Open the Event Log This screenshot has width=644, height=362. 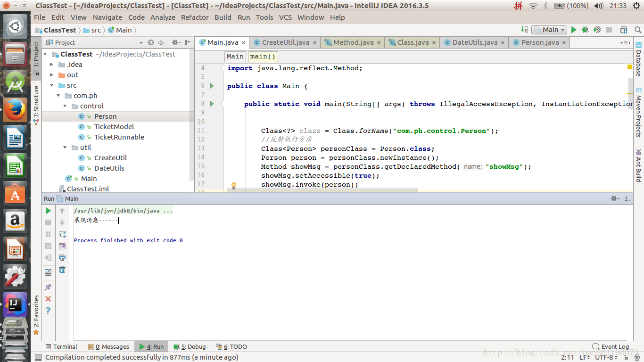[611, 346]
